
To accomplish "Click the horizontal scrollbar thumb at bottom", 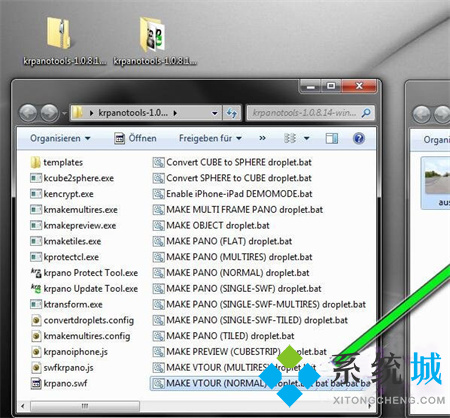I will point(85,406).
